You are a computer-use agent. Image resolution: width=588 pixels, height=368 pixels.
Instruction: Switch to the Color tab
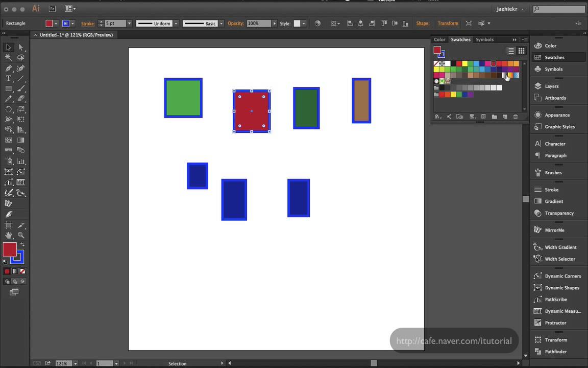pos(439,39)
